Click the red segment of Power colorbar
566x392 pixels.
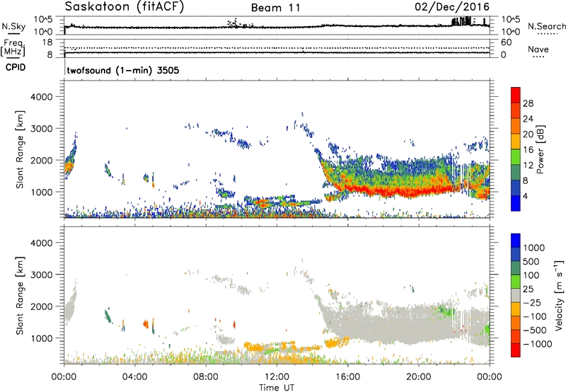(x=516, y=95)
